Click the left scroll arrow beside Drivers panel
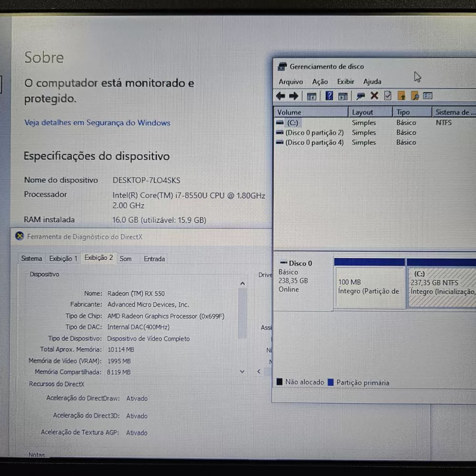 click(x=258, y=371)
